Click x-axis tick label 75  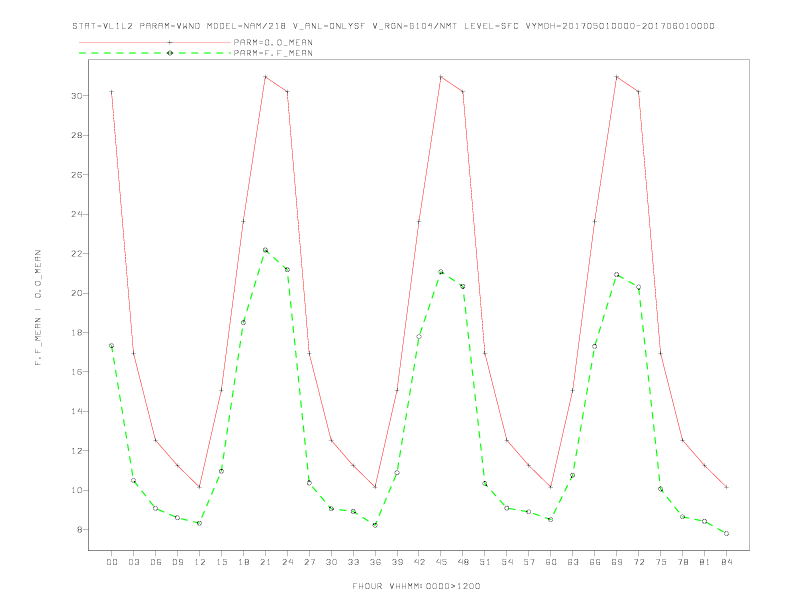tap(661, 562)
